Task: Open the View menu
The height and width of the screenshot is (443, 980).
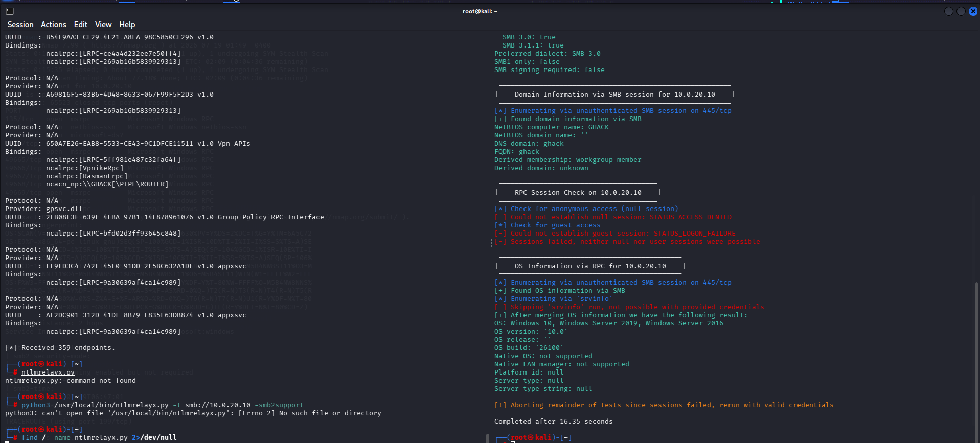Action: (x=103, y=25)
